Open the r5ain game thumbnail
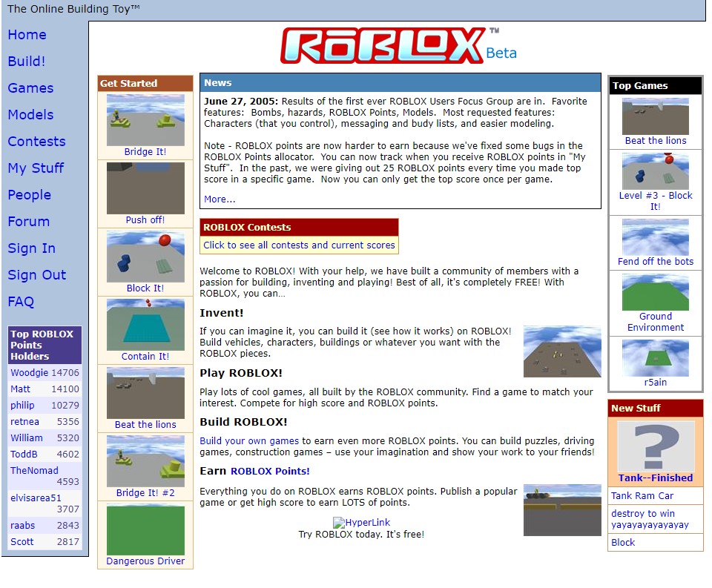The width and height of the screenshot is (712, 588). tap(655, 358)
